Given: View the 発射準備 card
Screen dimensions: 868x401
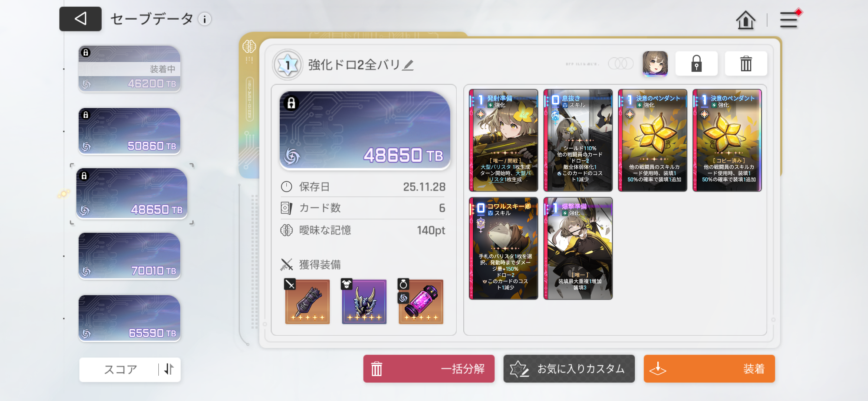Looking at the screenshot, I should pyautogui.click(x=503, y=140).
